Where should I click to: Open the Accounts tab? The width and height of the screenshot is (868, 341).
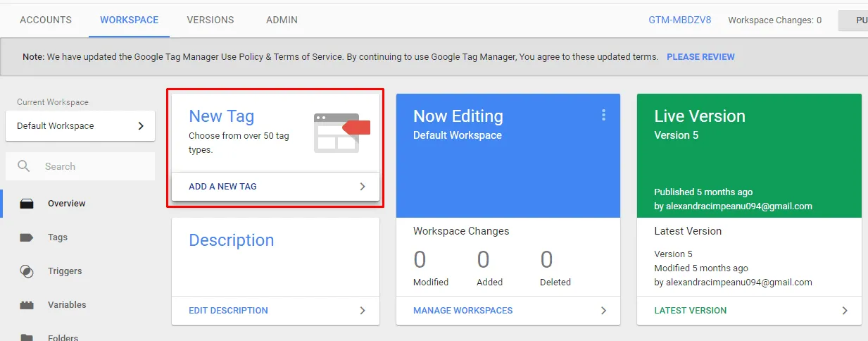point(46,20)
